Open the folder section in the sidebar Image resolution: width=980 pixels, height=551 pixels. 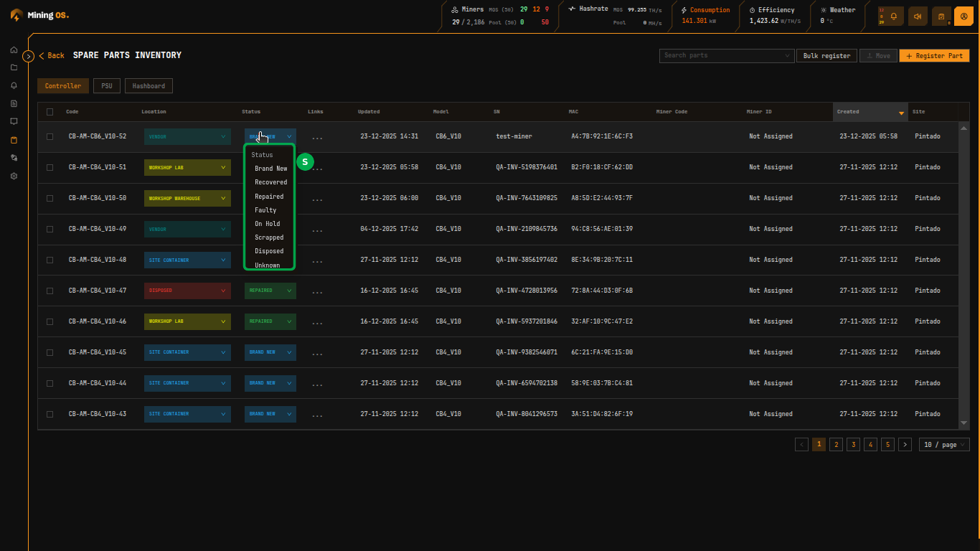[13, 67]
